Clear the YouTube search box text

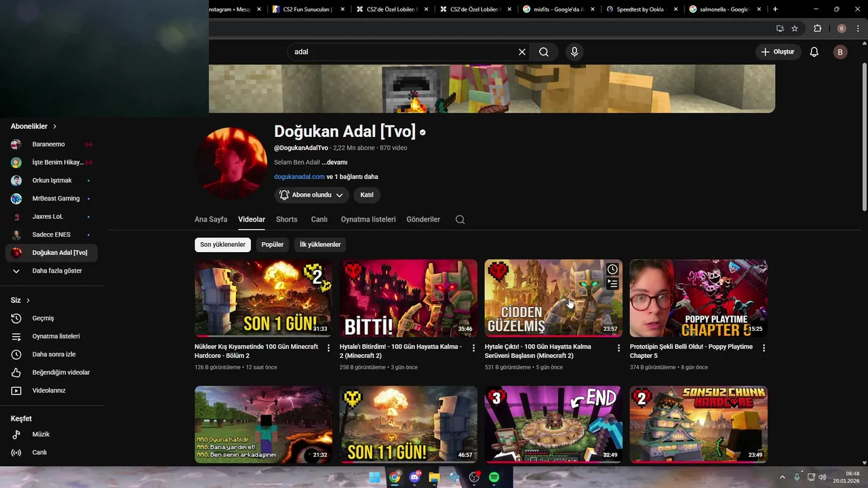[522, 52]
